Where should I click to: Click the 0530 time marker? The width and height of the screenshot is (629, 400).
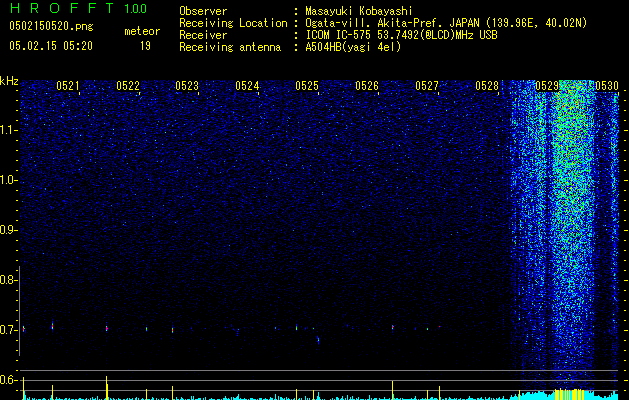click(x=607, y=86)
